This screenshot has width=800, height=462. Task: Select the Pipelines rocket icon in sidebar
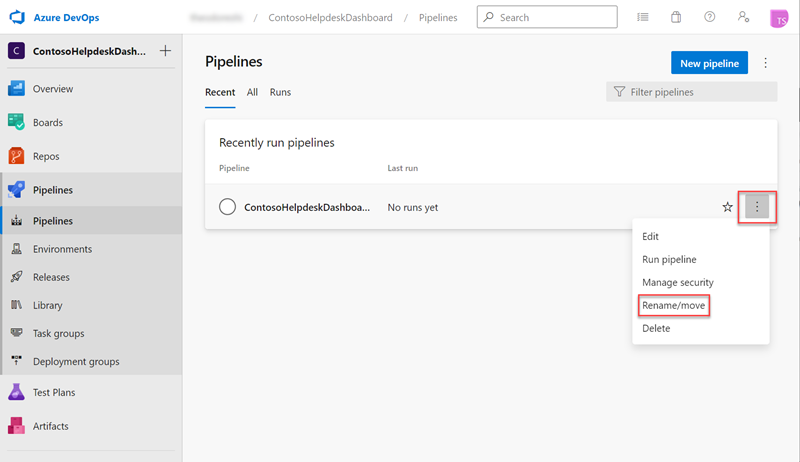click(x=16, y=190)
